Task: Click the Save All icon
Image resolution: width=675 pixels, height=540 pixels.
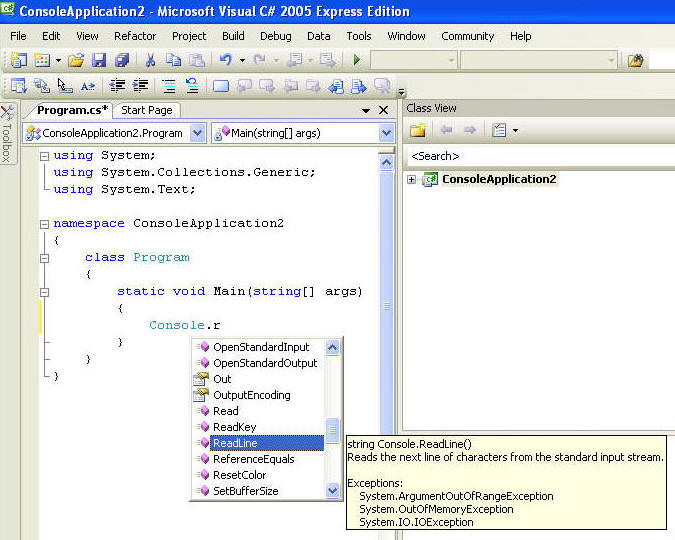Action: click(x=120, y=61)
